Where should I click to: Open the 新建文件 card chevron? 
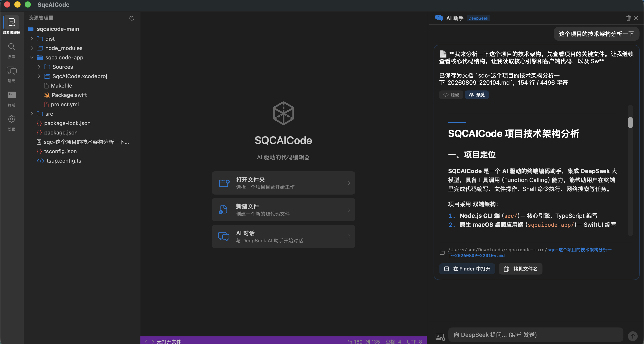[x=349, y=210]
